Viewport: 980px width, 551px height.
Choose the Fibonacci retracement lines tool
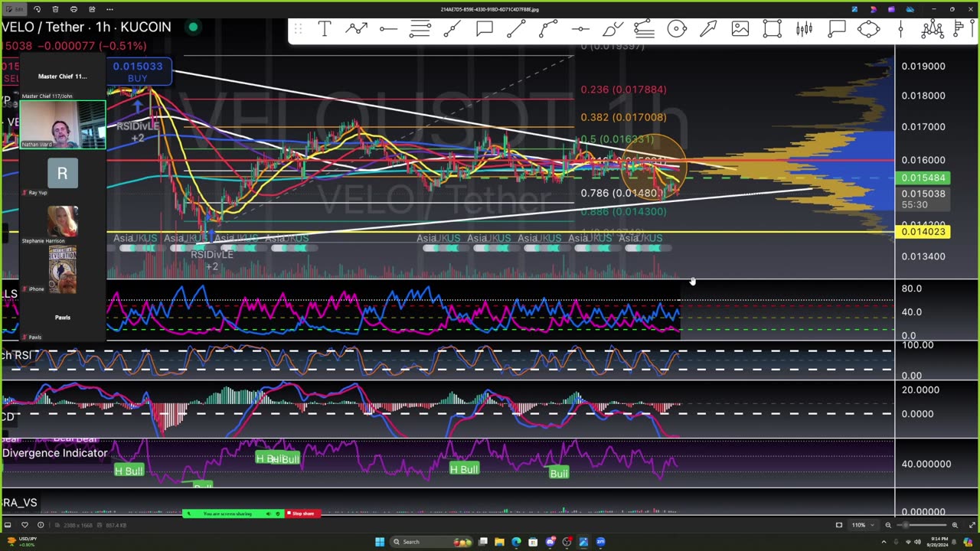pos(420,29)
